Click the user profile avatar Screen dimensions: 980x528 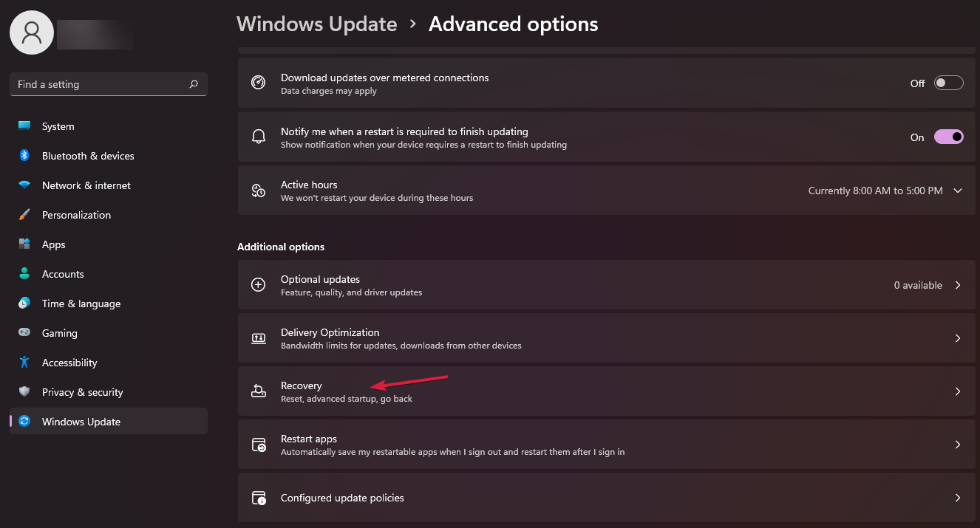(x=31, y=32)
